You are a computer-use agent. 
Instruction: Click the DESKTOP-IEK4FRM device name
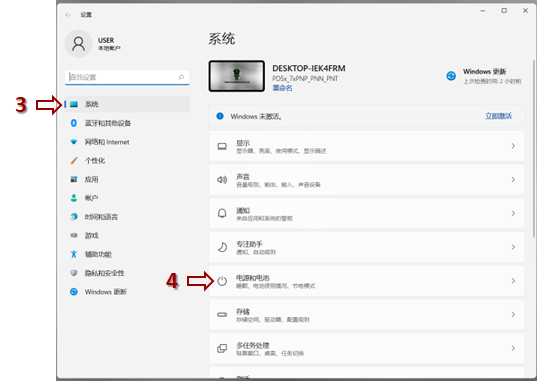[309, 68]
